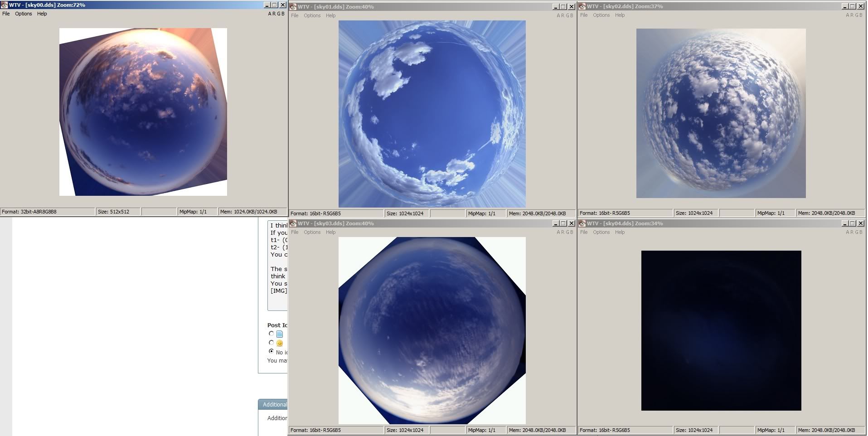Screen dimensions: 868x436
Task: Open the Help menu in sky00.dds window
Action: pos(42,14)
